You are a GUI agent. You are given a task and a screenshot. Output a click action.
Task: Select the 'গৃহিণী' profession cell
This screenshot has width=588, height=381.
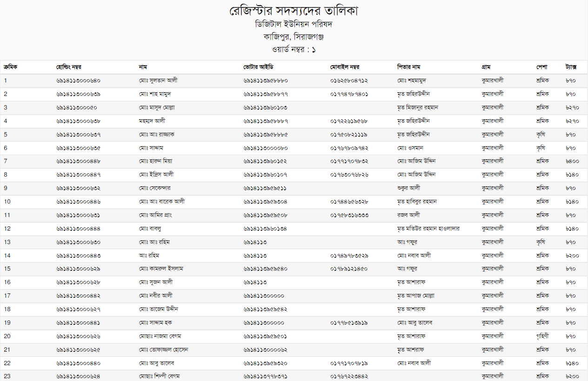(x=542, y=336)
